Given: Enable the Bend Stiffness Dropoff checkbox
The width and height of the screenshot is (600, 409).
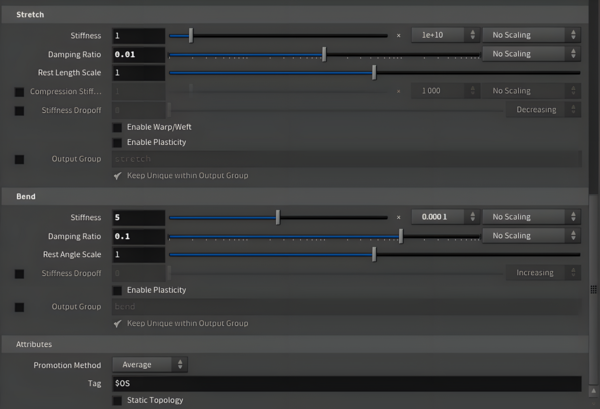Looking at the screenshot, I should tap(19, 274).
